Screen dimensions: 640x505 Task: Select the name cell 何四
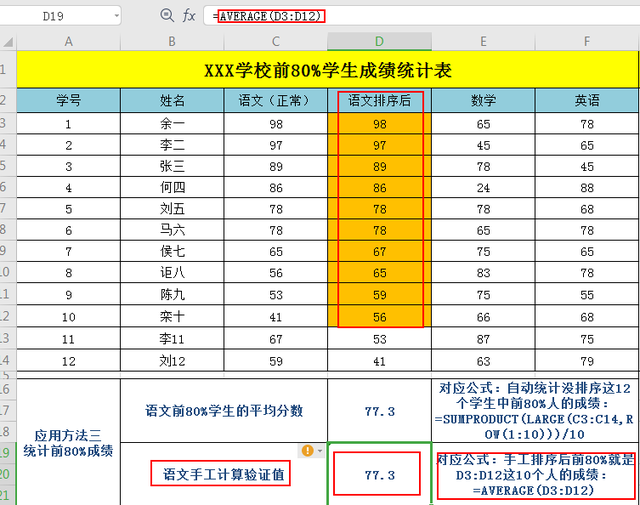(172, 187)
